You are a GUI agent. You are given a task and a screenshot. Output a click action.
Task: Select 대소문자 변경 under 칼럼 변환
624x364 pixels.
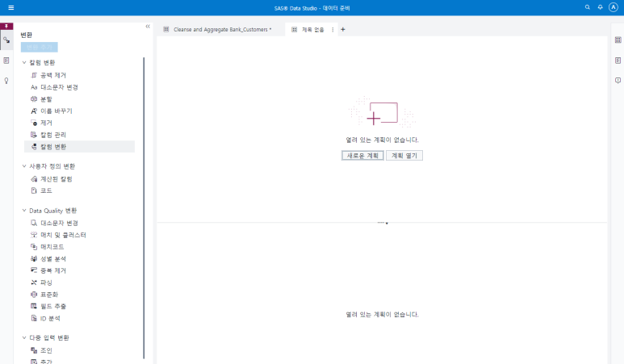click(80, 87)
